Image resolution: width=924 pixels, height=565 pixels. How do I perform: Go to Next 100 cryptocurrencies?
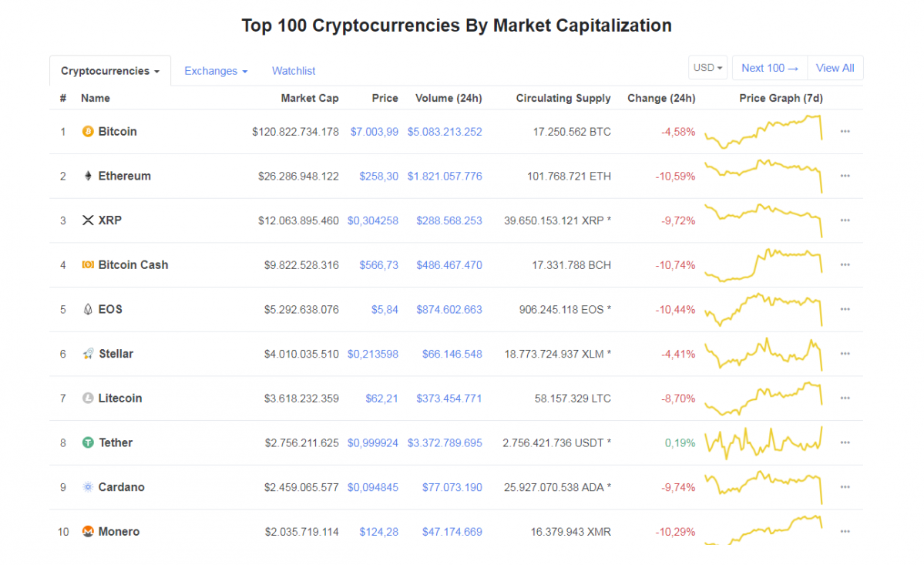(x=769, y=68)
